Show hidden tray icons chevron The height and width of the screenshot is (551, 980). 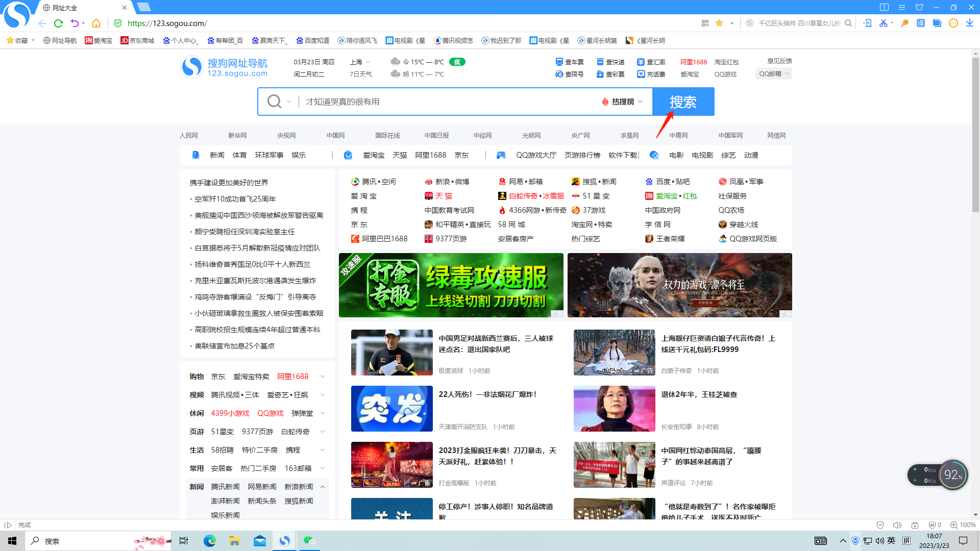coord(843,541)
